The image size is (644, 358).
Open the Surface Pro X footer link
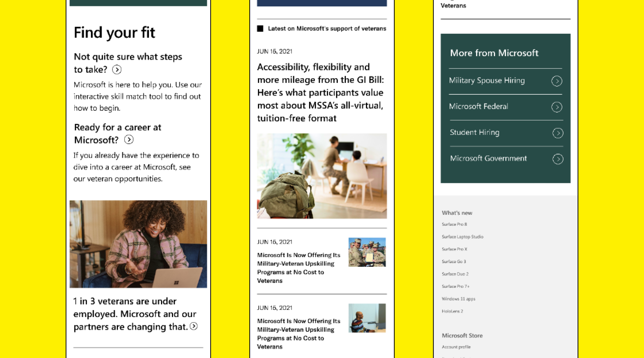[454, 249]
